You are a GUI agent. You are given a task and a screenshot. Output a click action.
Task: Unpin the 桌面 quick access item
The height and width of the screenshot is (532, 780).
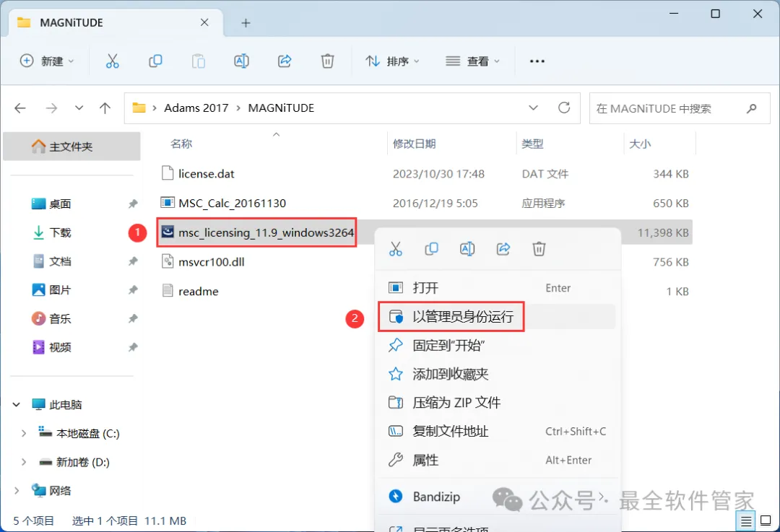[x=133, y=204]
